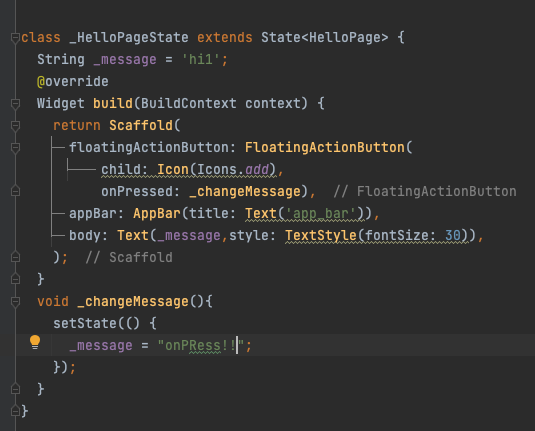Click the setState call
535x431 pixels.
click(85, 323)
